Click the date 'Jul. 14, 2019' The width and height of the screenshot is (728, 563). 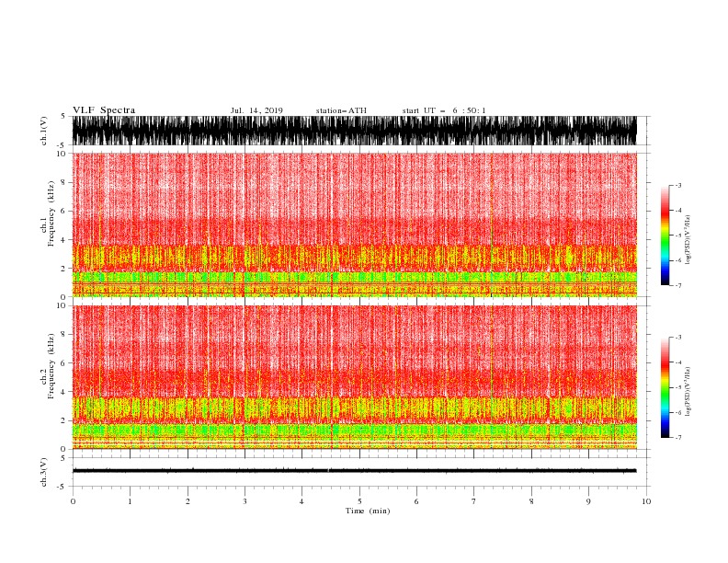coord(256,110)
